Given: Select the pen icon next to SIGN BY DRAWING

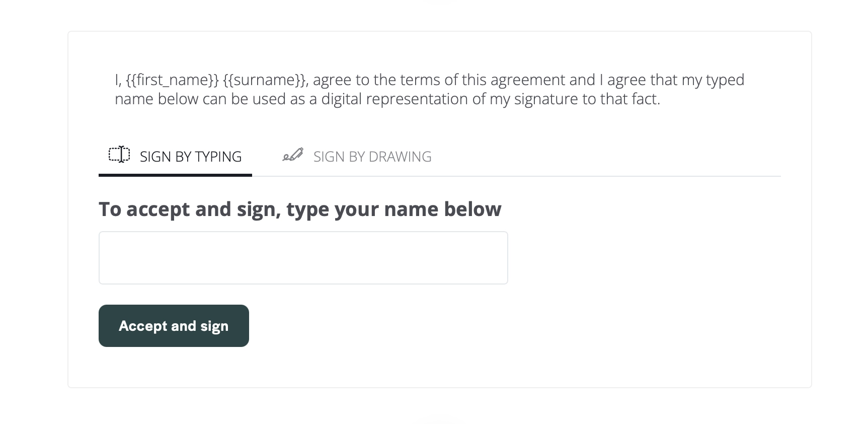Looking at the screenshot, I should [293, 155].
